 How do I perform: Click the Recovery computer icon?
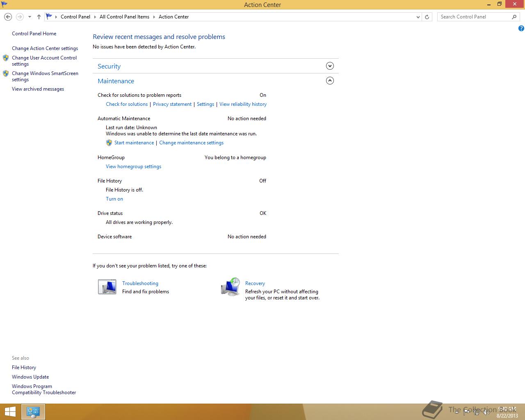point(231,287)
